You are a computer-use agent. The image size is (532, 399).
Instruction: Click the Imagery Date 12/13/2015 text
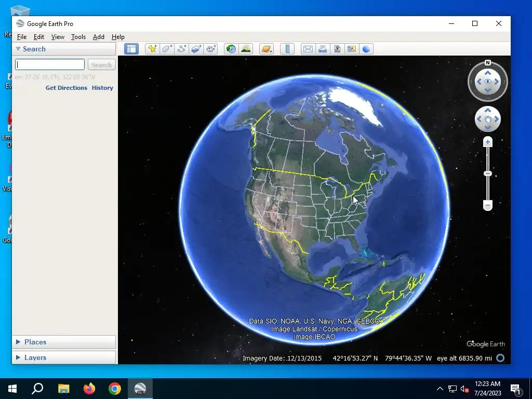point(282,358)
